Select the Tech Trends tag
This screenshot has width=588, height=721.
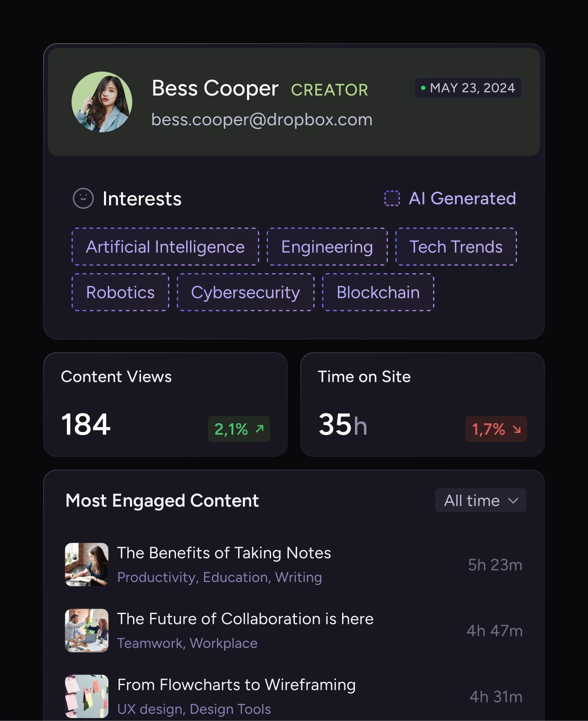tap(456, 247)
